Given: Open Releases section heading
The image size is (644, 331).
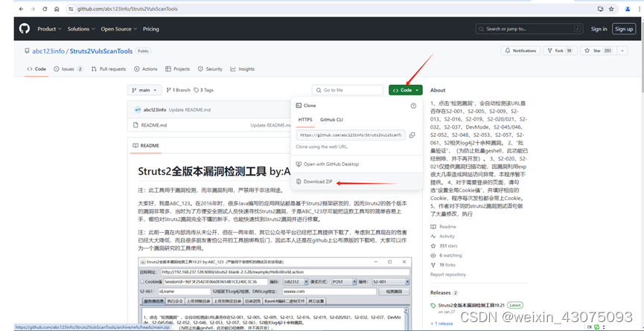Looking at the screenshot, I should coord(440,292).
